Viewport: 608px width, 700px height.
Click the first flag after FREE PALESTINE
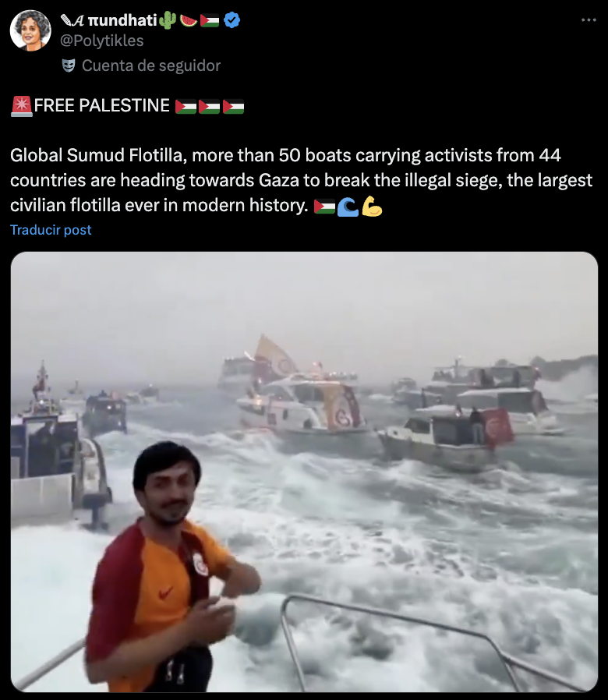tap(186, 107)
